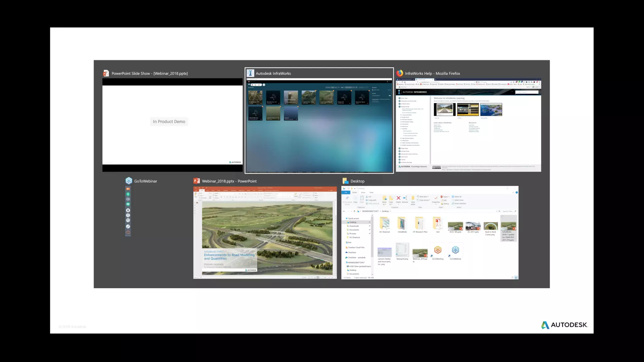
Task: Click the orange chat bubble at GoToWebinar panel bottom
Action: click(128, 232)
